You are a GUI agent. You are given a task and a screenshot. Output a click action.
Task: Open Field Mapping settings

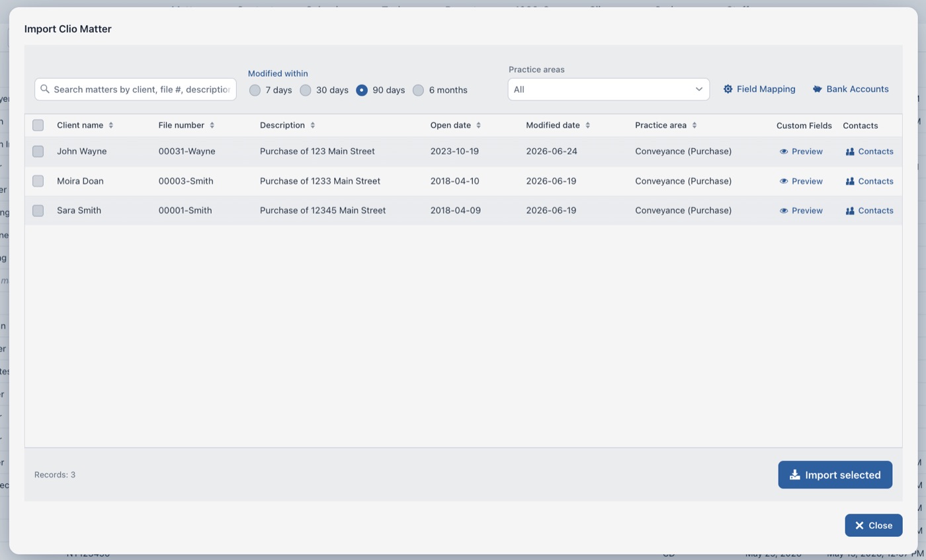759,89
